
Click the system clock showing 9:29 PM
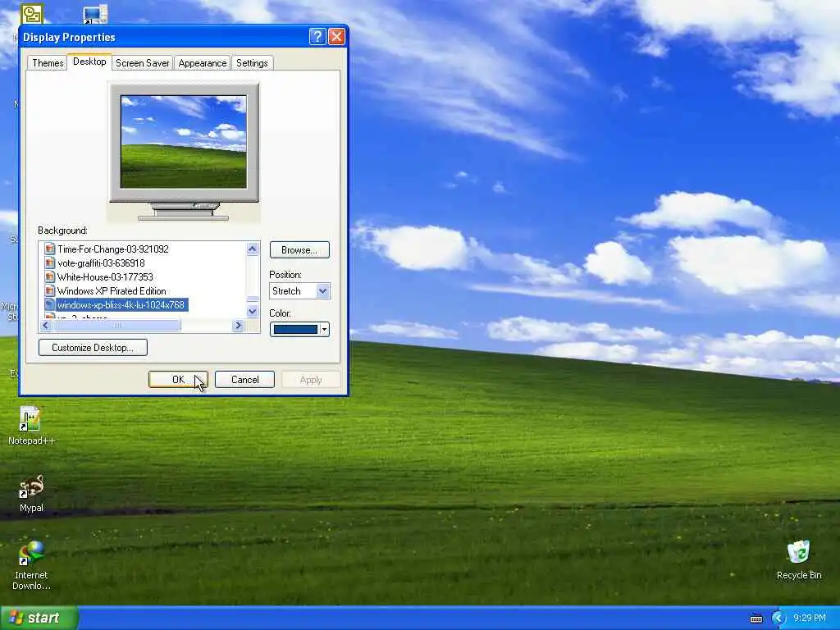pyautogui.click(x=810, y=619)
